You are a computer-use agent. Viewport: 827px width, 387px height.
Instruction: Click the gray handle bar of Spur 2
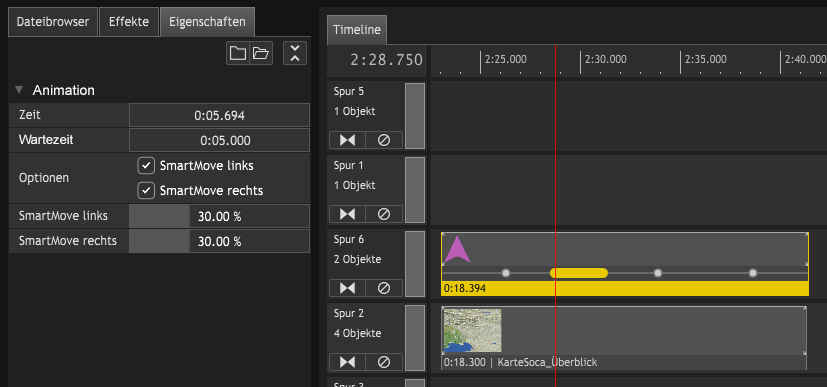(415, 337)
